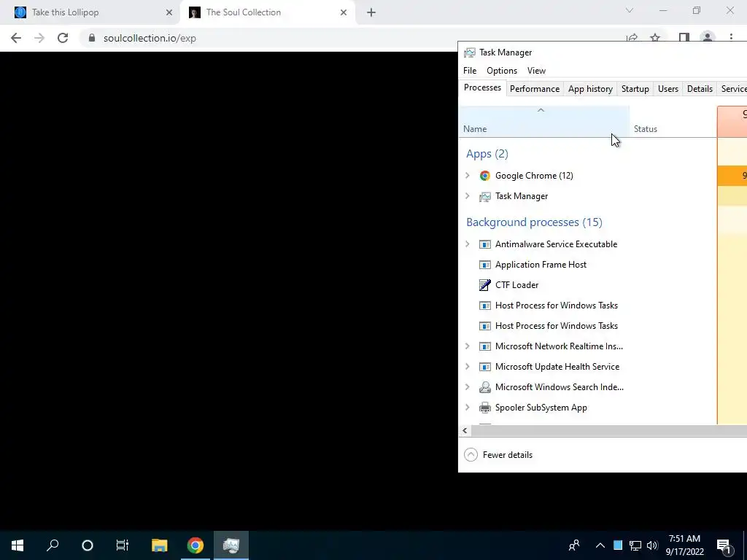Click the Task Manager process row icon
Screen dimensions: 747x560
484,196
